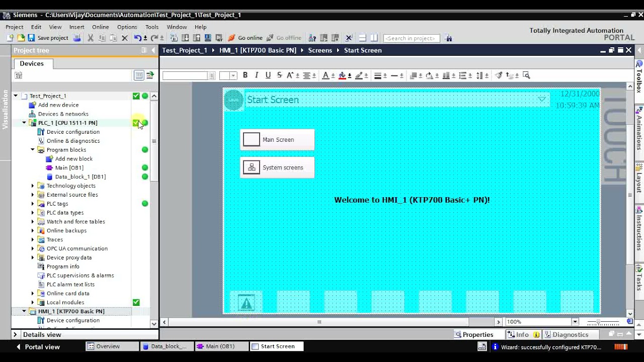Collapse the Program blocks folder
The image size is (644, 362).
click(33, 150)
